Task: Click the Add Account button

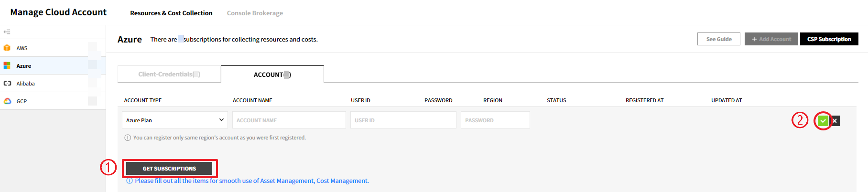Action: coord(771,39)
